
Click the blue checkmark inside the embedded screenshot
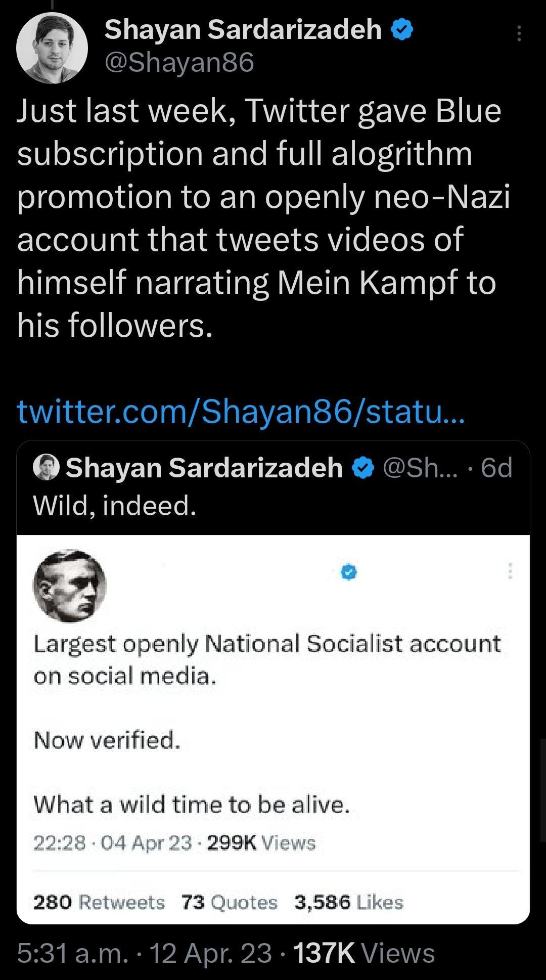(348, 572)
